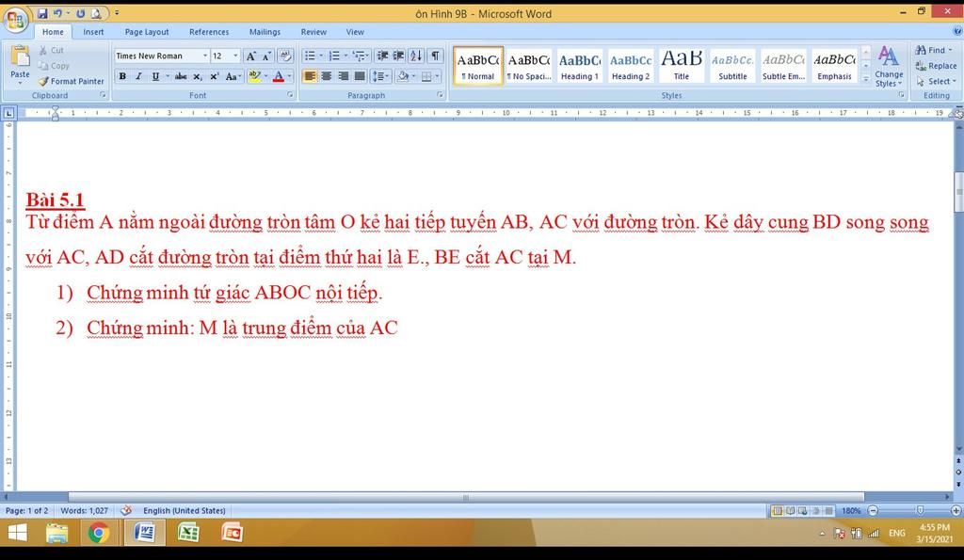The height and width of the screenshot is (560, 964).
Task: Click the zoom slider handle
Action: click(920, 511)
